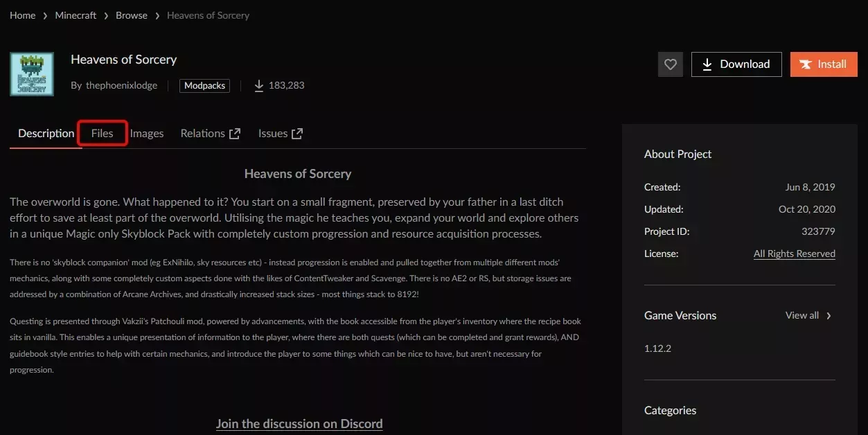Image resolution: width=868 pixels, height=435 pixels.
Task: Click the download count icon beside 183,283
Action: [x=259, y=85]
